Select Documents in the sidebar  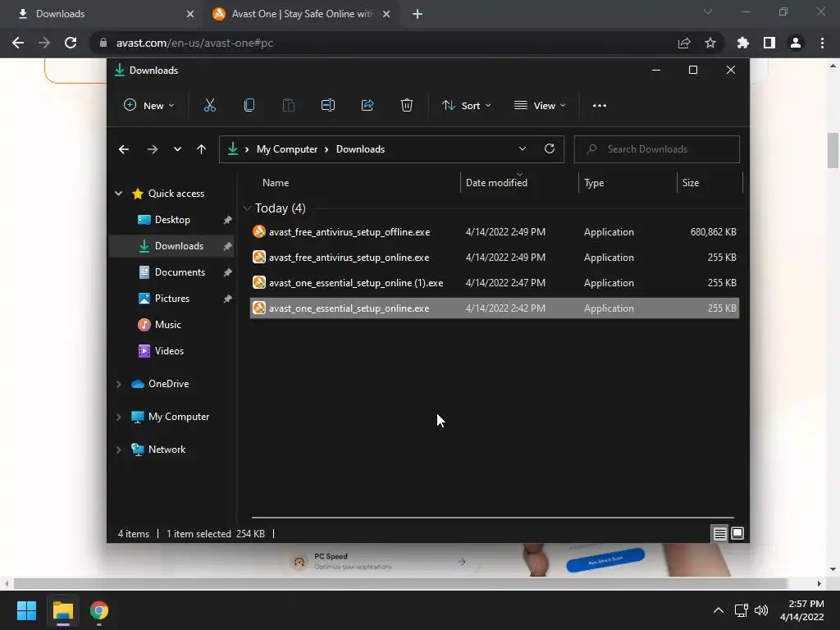point(172,272)
